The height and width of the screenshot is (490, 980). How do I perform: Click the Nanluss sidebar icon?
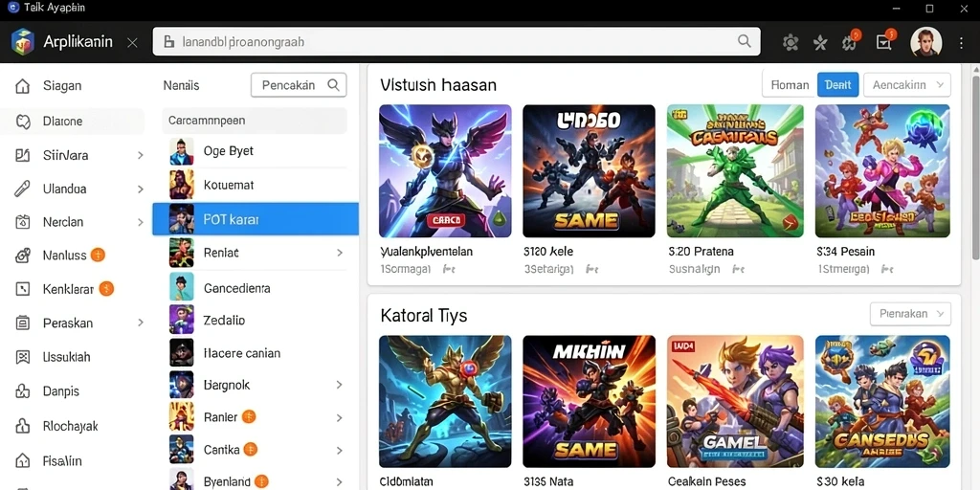[23, 255]
